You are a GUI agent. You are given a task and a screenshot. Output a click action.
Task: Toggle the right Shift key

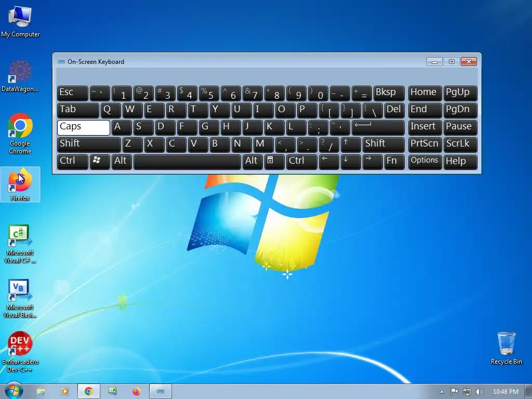pyautogui.click(x=383, y=145)
